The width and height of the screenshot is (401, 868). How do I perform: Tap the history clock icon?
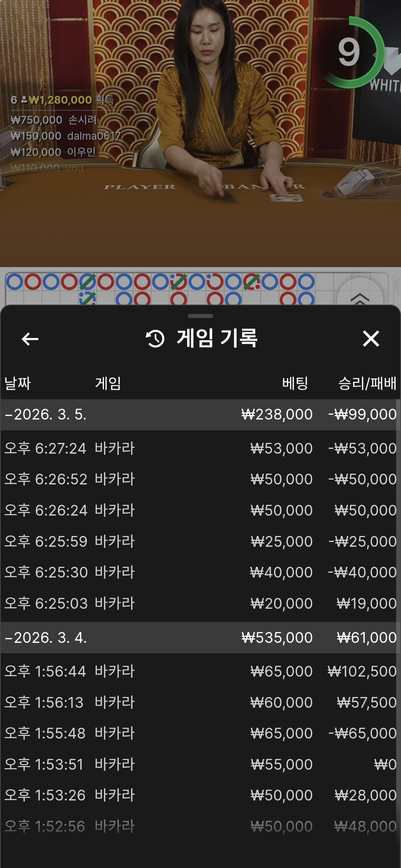click(x=155, y=339)
